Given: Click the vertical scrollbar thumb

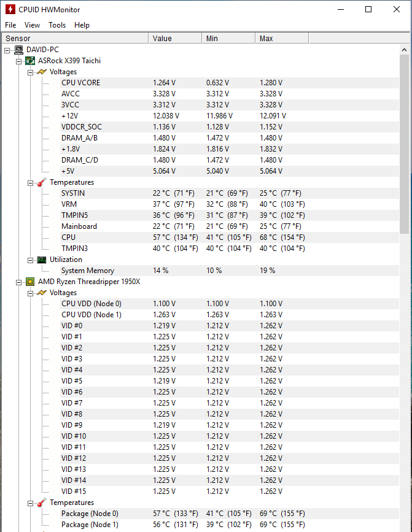Looking at the screenshot, I should (404, 144).
